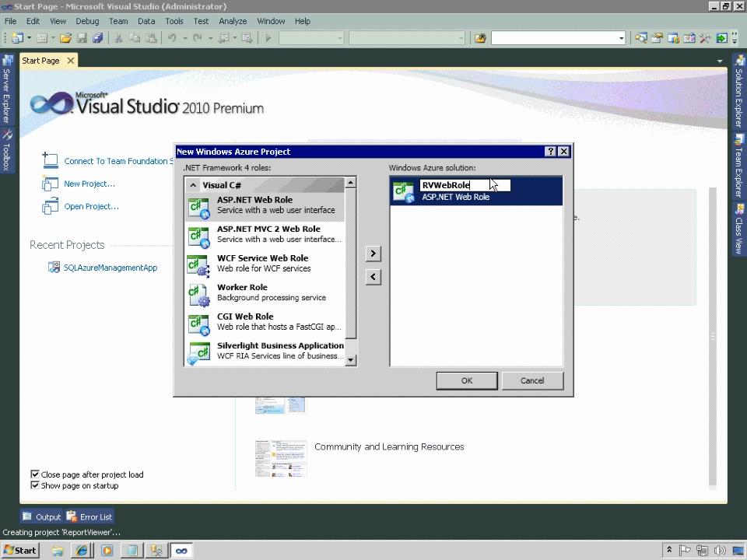Click the Redo toolbar icon

(x=197, y=37)
